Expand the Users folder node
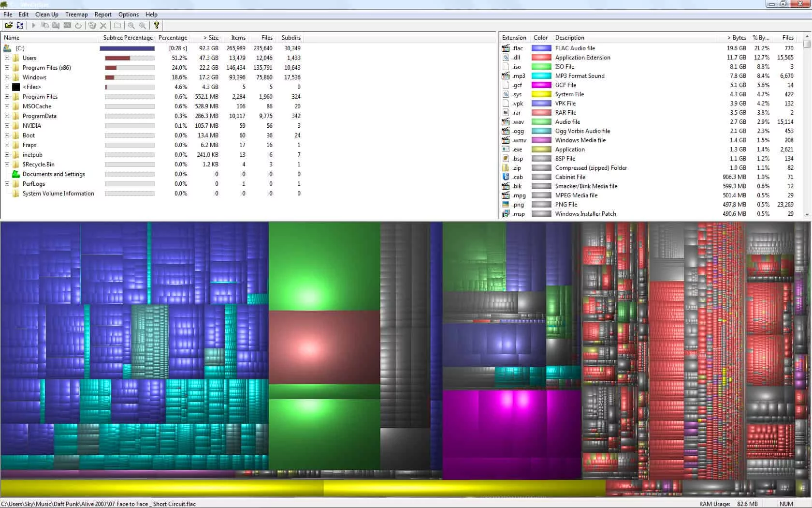The image size is (812, 508). click(7, 58)
